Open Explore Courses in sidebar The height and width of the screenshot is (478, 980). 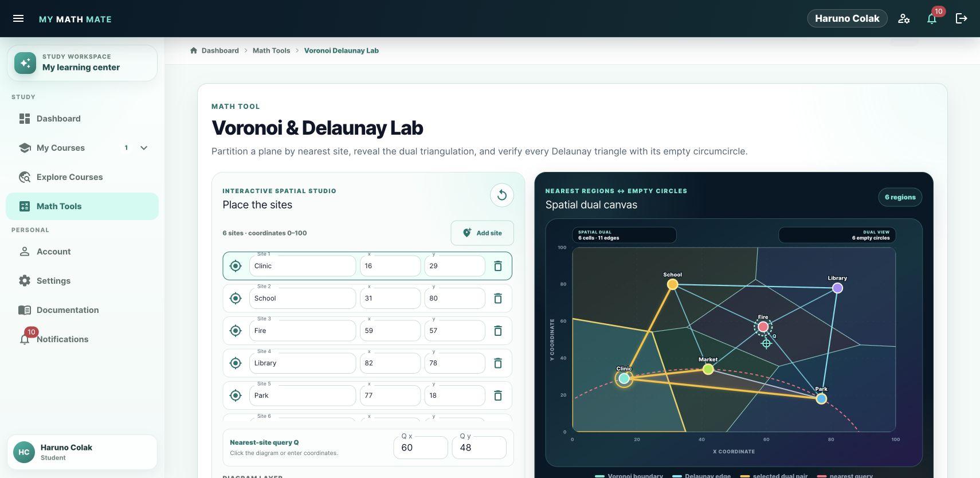click(82, 177)
